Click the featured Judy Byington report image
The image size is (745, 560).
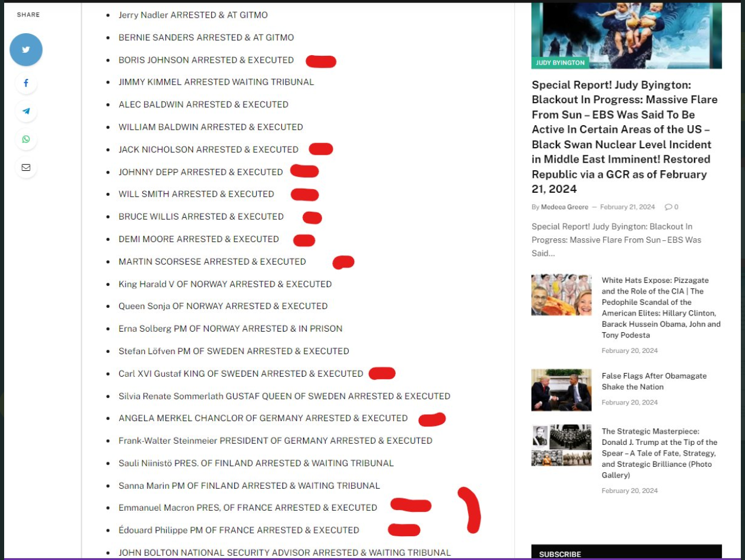tap(626, 36)
